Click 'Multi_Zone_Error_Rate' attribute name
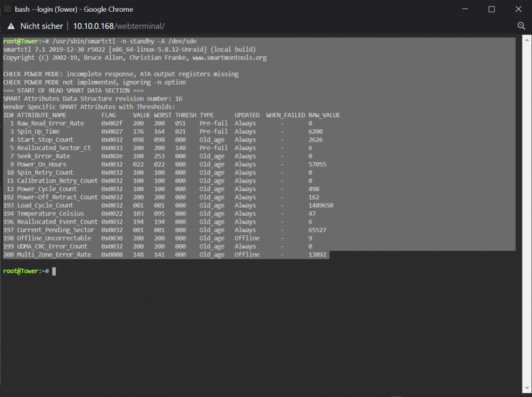Screen dimensions: 532x397 click(54, 254)
